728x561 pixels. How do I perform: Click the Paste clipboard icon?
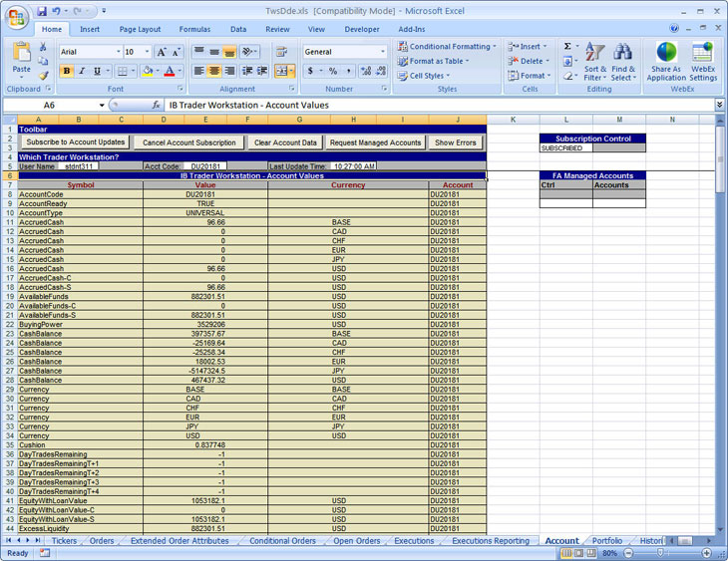tap(21, 52)
